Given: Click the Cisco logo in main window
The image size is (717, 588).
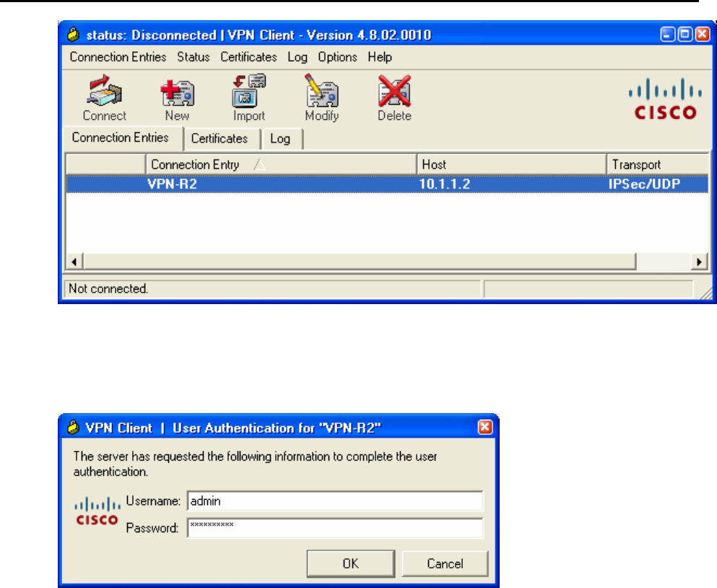Looking at the screenshot, I should (665, 98).
